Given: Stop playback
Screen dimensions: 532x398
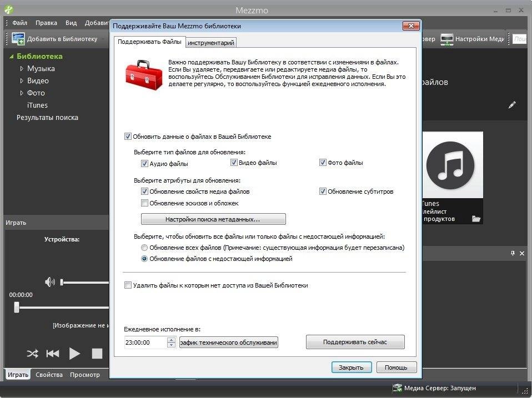Looking at the screenshot, I should [x=97, y=354].
